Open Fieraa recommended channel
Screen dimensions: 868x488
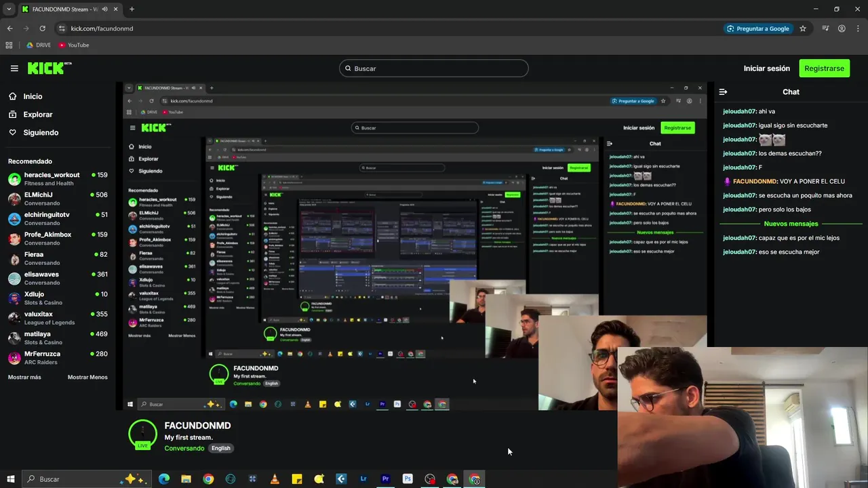click(x=58, y=258)
